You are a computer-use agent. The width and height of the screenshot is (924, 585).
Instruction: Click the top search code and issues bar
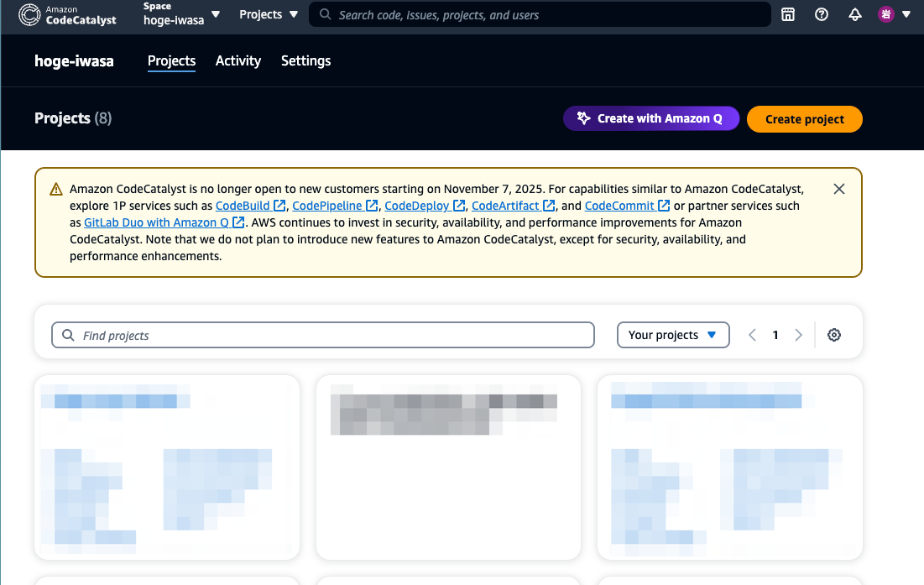(x=540, y=14)
